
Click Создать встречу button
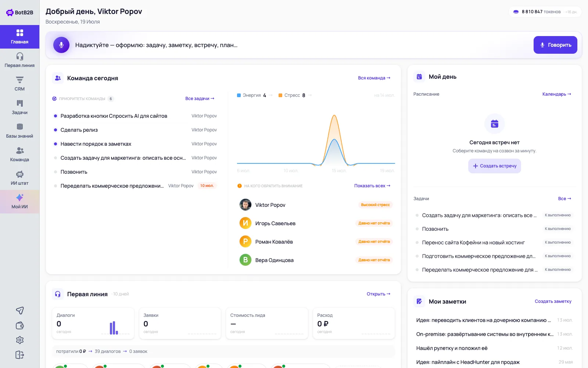click(x=495, y=166)
